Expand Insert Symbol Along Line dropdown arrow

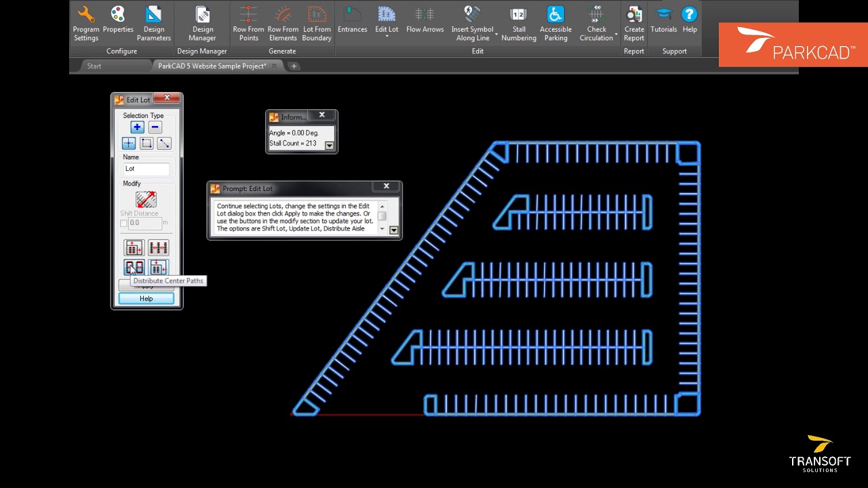496,34
